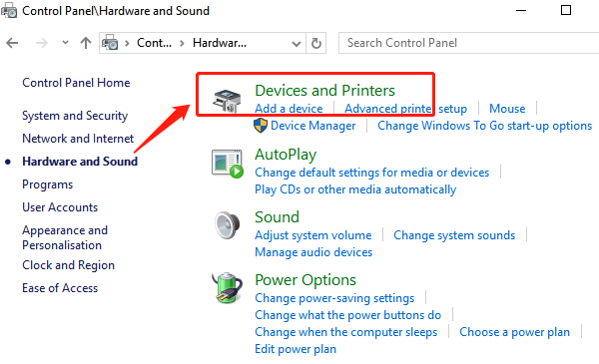Image resolution: width=599 pixels, height=364 pixels.
Task: Maximize the Control Panel window
Action: pos(566,10)
